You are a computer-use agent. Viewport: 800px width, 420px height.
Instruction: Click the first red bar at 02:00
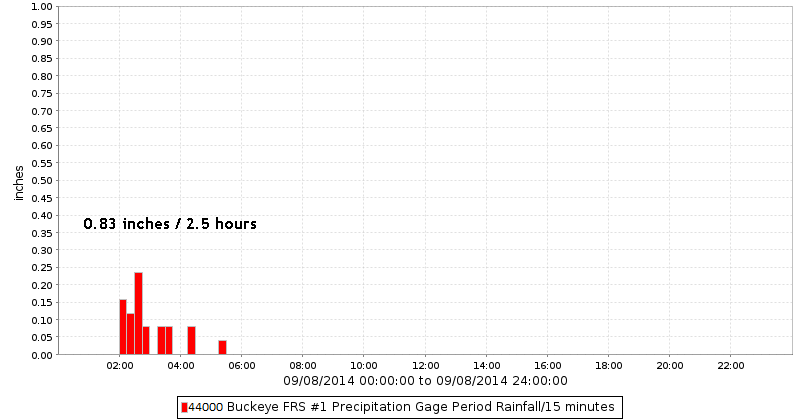tap(123, 327)
